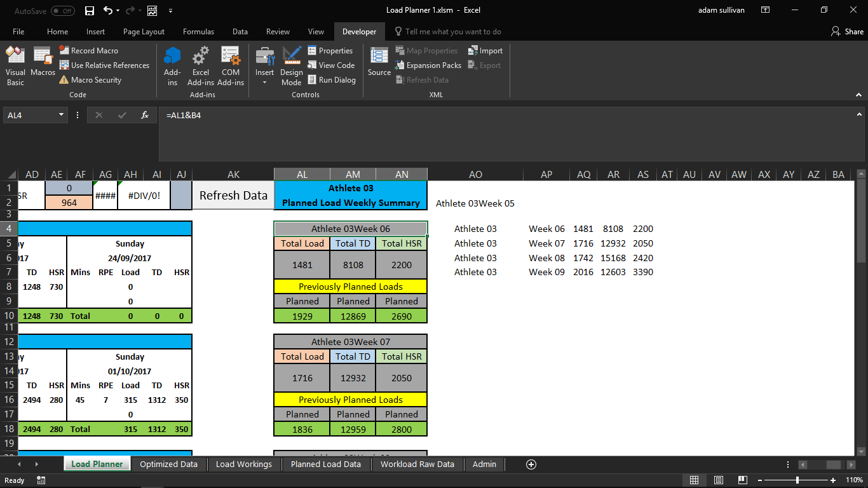Toggle Design Mode

(292, 66)
